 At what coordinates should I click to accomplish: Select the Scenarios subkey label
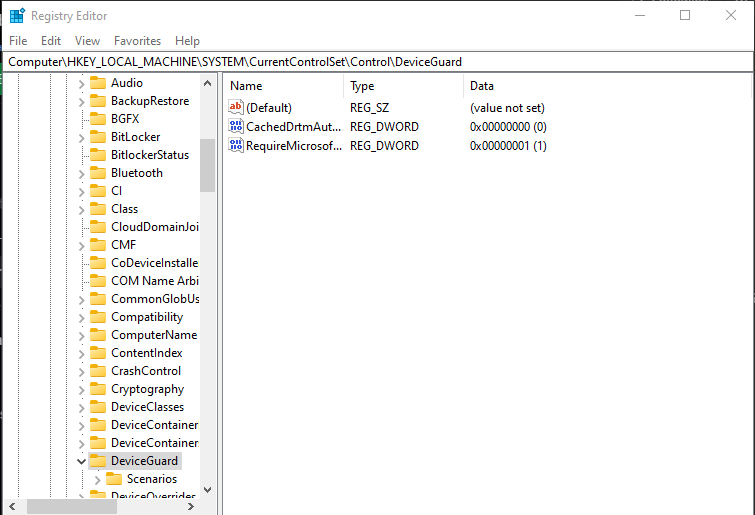click(x=152, y=479)
